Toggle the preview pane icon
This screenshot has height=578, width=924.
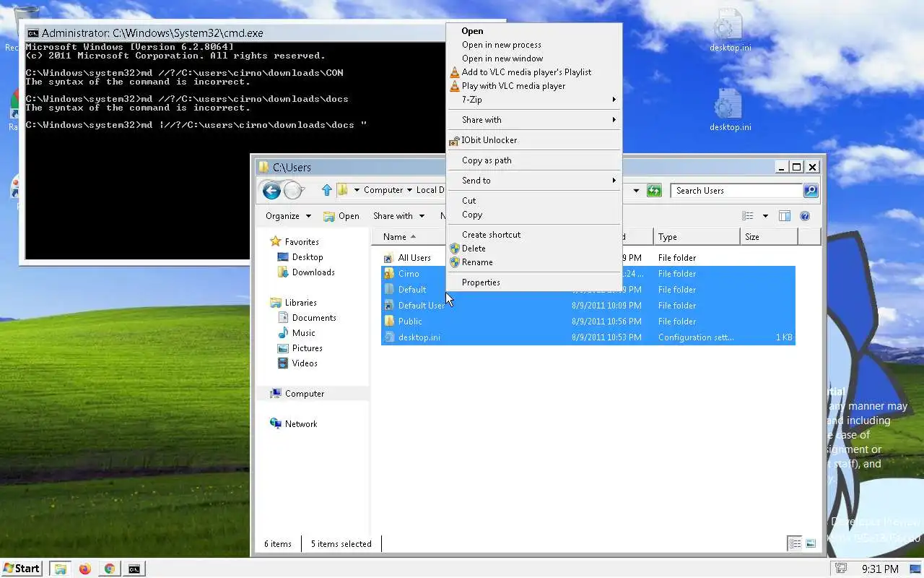pyautogui.click(x=785, y=216)
